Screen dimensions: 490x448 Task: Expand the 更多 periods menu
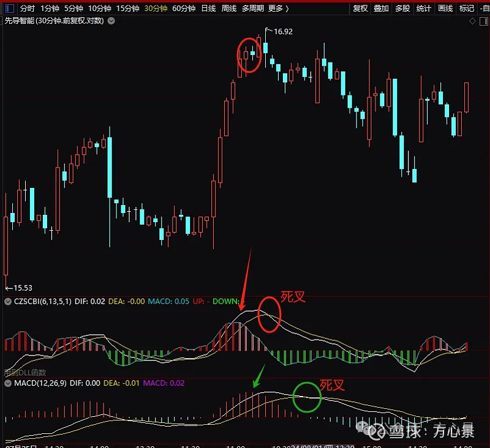point(279,9)
